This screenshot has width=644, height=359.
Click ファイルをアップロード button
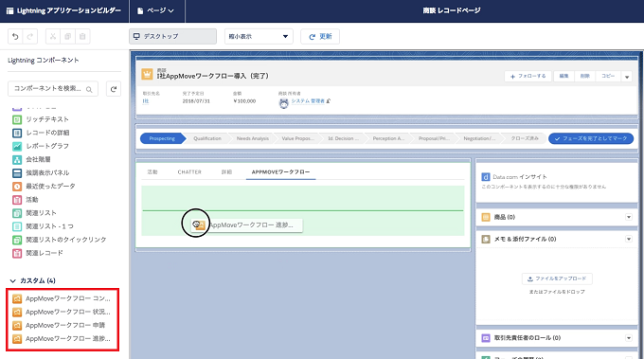pyautogui.click(x=557, y=278)
